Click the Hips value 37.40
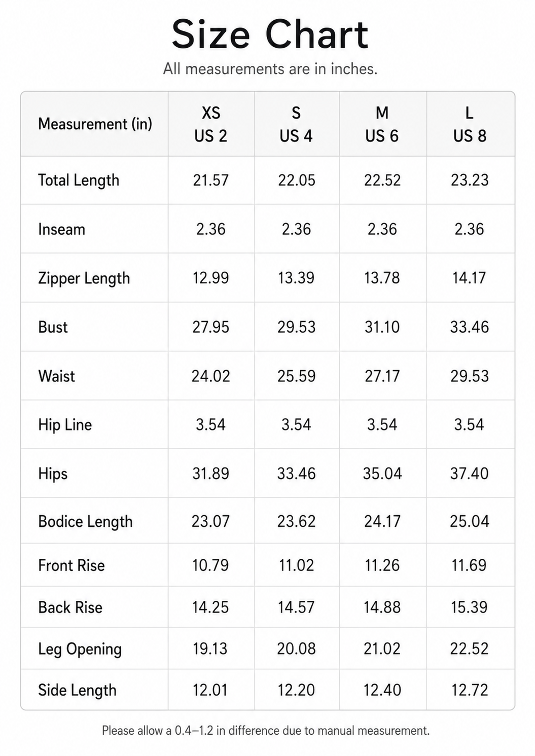The height and width of the screenshot is (756, 535). [x=469, y=474]
